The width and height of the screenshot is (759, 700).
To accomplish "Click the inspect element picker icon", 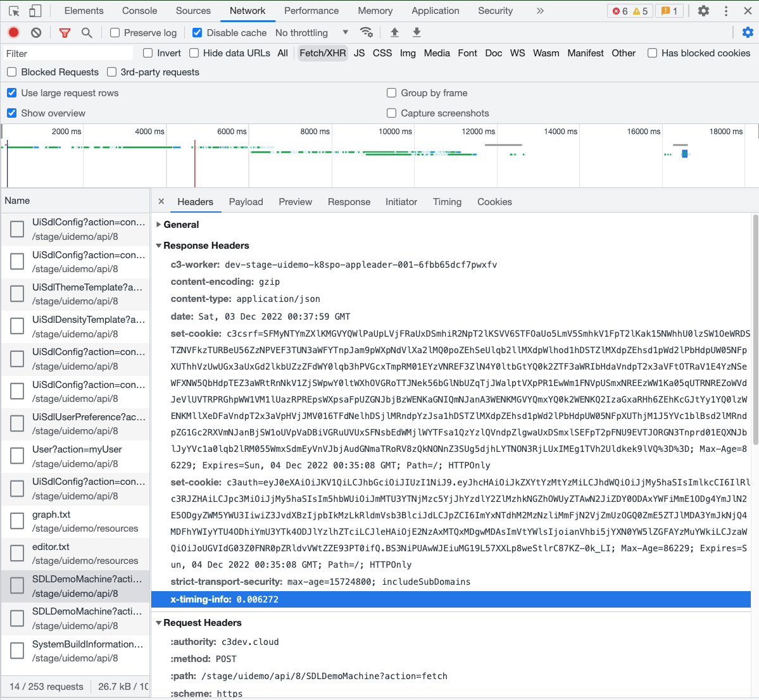I will pyautogui.click(x=14, y=11).
